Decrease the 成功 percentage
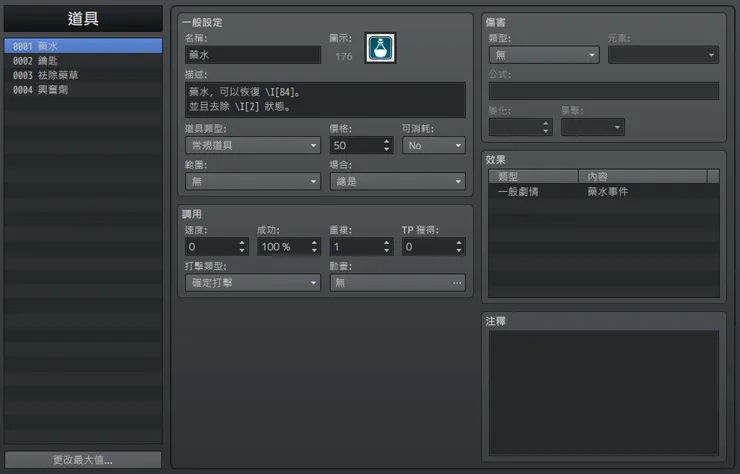The height and width of the screenshot is (474, 740). pyautogui.click(x=314, y=250)
